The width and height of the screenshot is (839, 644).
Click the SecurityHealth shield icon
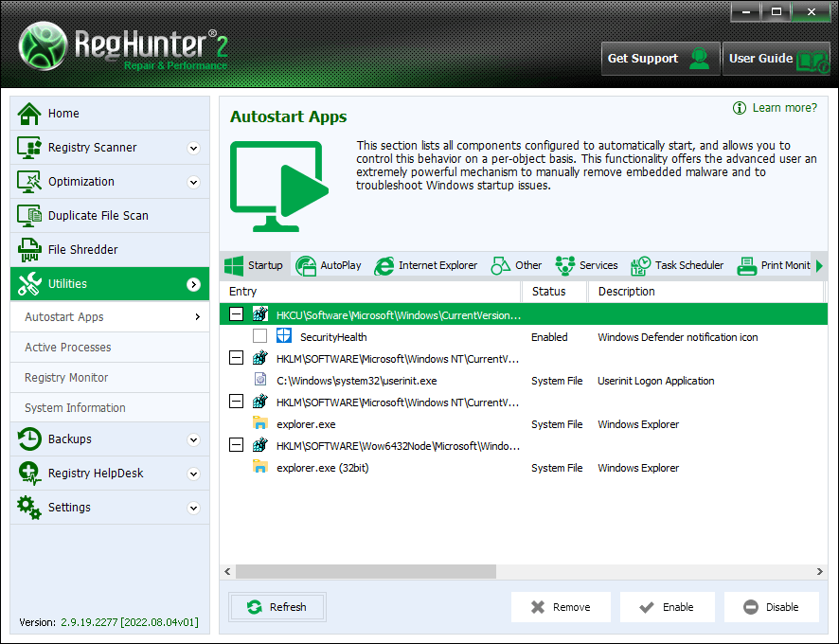click(283, 336)
